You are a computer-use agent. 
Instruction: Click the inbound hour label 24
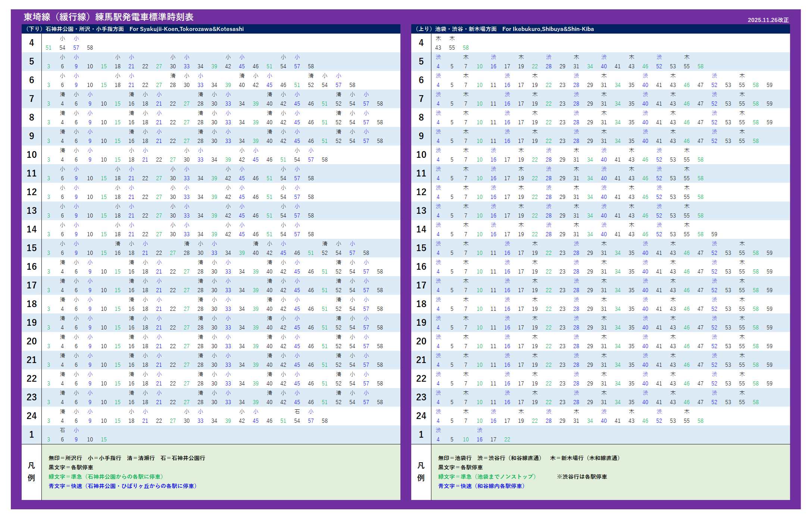[421, 416]
